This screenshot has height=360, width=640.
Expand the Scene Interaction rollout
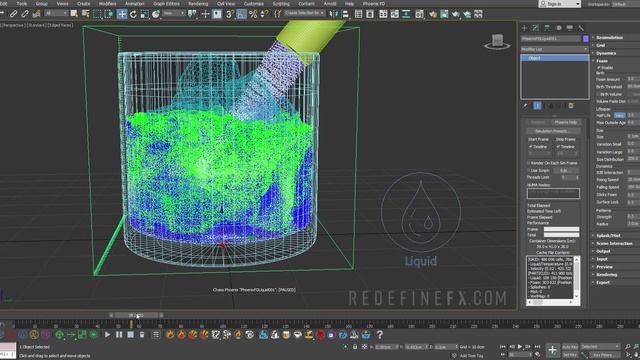[x=614, y=243]
